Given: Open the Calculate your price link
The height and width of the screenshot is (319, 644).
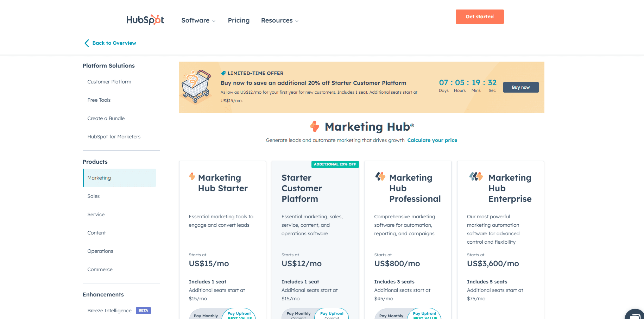Looking at the screenshot, I should pos(432,140).
